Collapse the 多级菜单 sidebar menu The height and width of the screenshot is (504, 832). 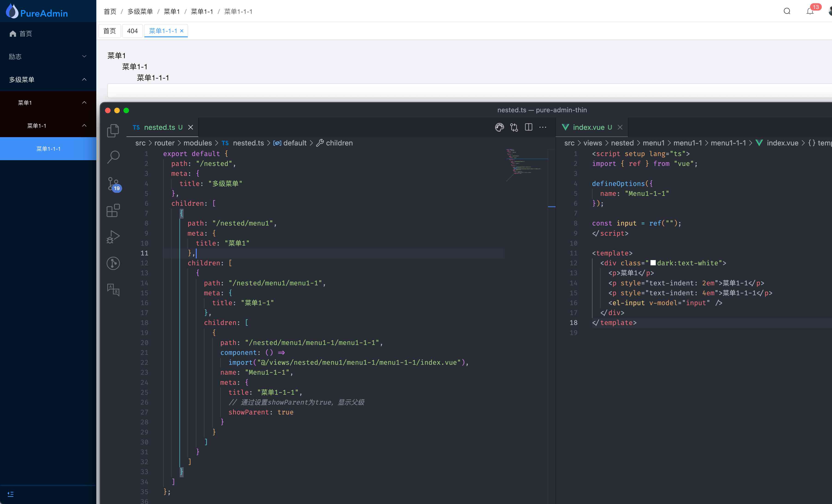48,80
